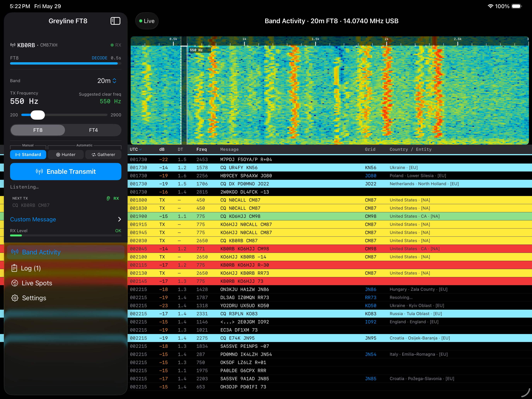Select the KO6HJJ KB0RB RR73 row
The height and width of the screenshot is (399, 532).
coord(329,273)
